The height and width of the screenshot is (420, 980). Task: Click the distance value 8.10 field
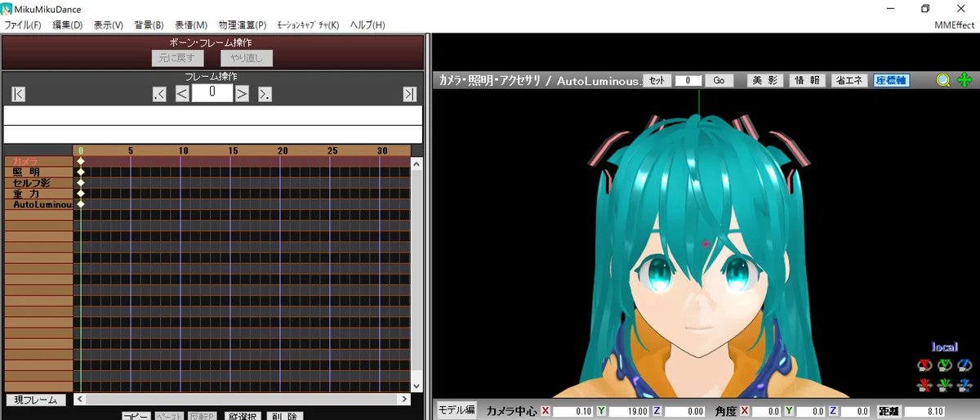[x=925, y=411]
